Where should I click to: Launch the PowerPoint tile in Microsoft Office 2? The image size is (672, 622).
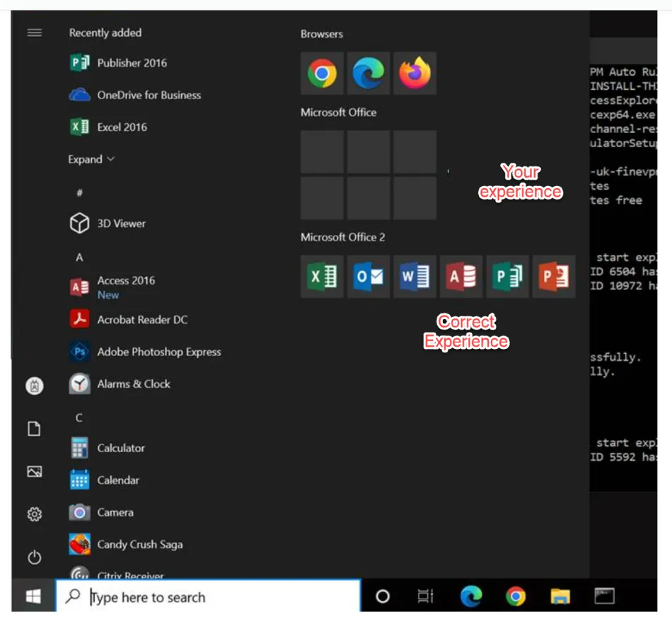(554, 277)
